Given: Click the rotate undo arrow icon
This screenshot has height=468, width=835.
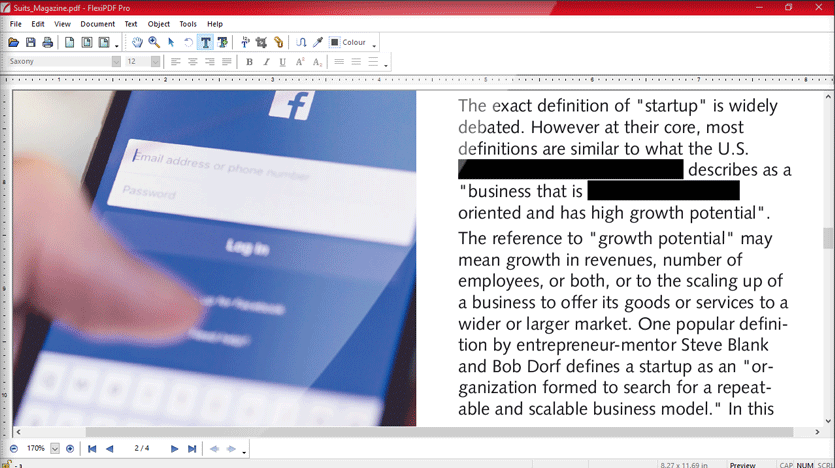Looking at the screenshot, I should click(x=188, y=43).
